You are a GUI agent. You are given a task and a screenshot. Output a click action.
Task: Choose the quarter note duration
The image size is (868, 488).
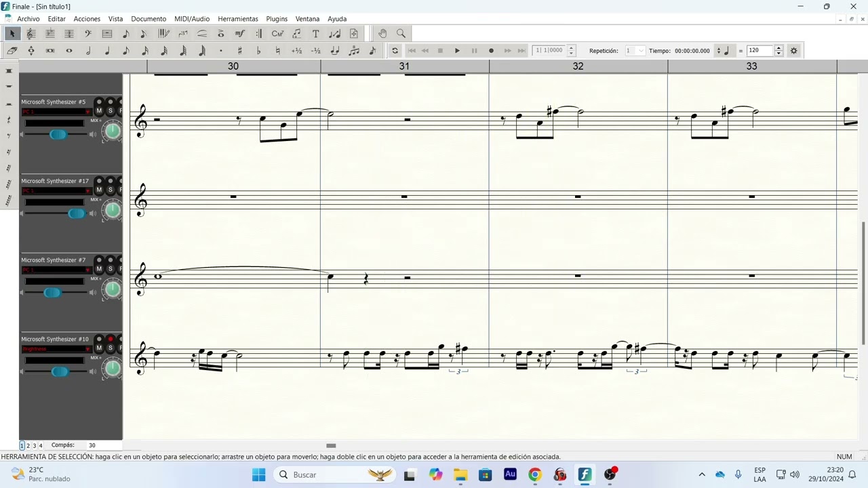[x=107, y=51]
